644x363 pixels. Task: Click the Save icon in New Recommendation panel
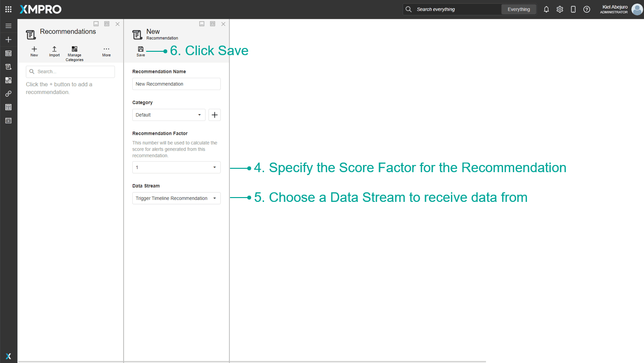point(140,49)
